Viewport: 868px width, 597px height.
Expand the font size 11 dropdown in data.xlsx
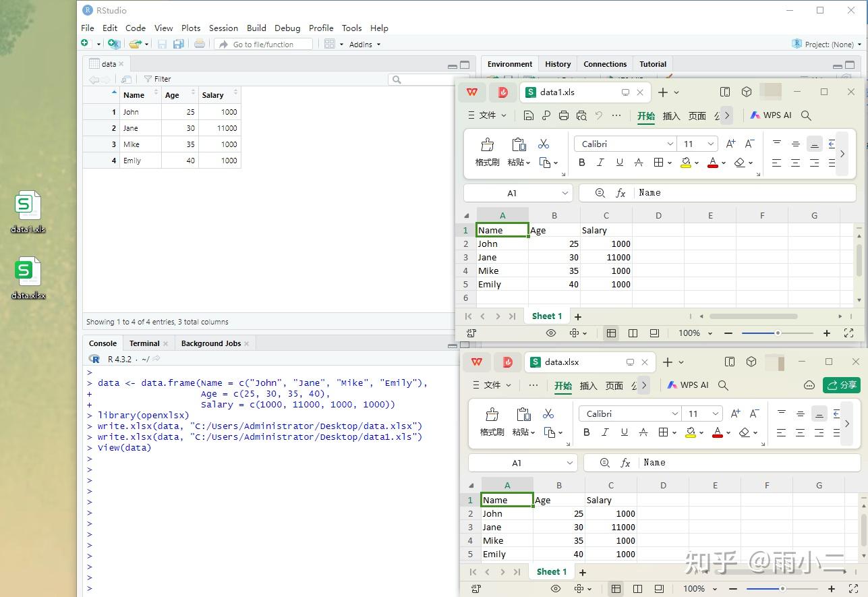tap(716, 414)
